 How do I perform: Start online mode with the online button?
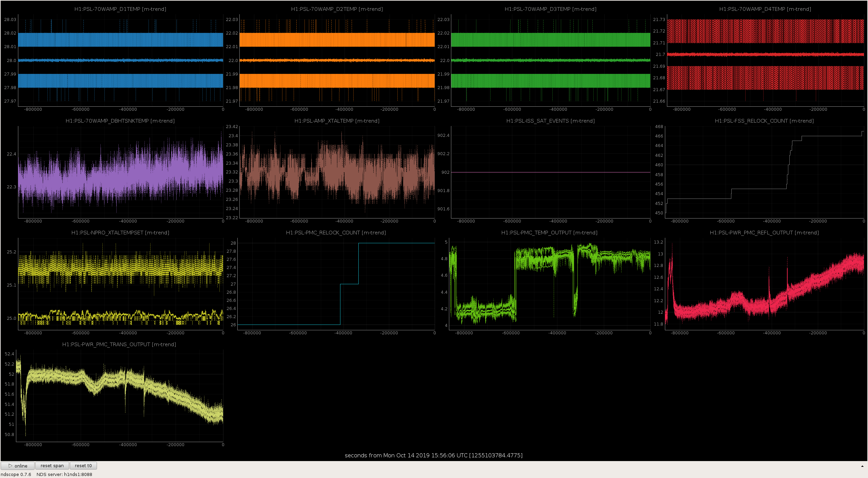coord(18,465)
